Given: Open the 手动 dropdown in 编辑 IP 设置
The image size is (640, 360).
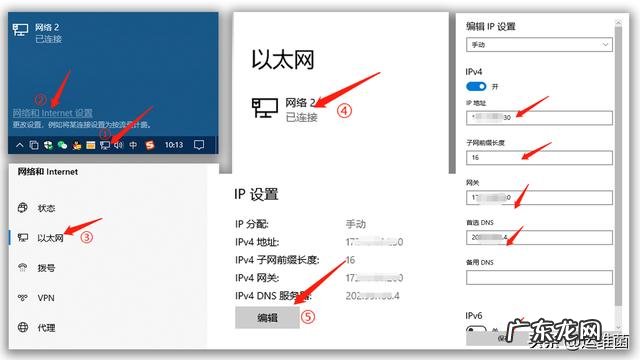Looking at the screenshot, I should tap(539, 44).
